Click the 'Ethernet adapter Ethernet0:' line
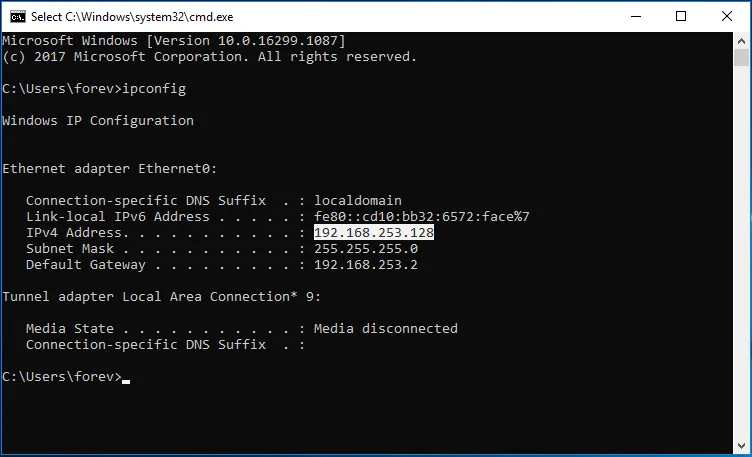Screen dimensions: 752x457 (x=110, y=169)
